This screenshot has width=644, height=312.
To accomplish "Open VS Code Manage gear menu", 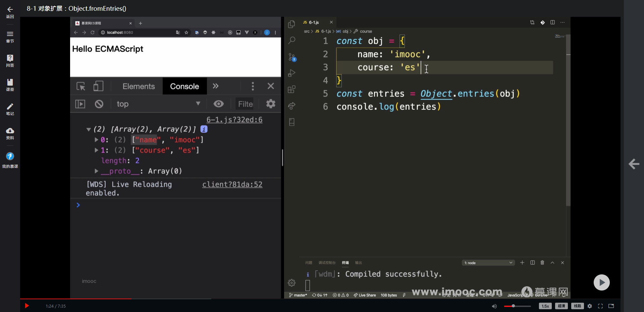I will [x=292, y=283].
